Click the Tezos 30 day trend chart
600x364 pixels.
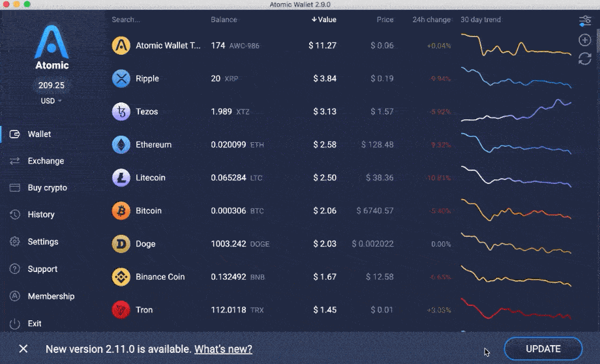coord(516,110)
